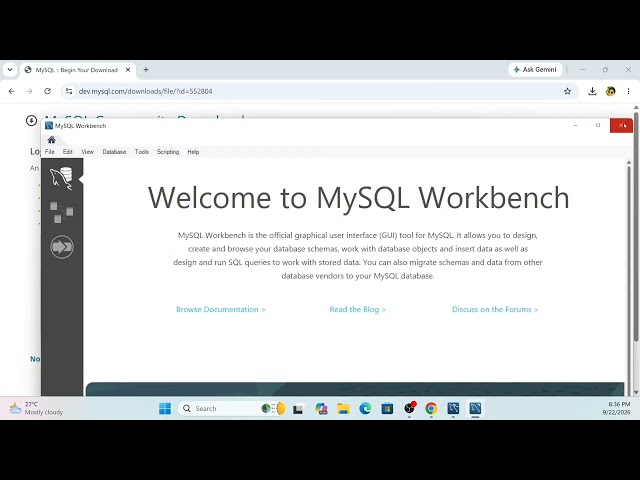Viewport: 640px width, 480px height.
Task: Open the Scripting menu in Workbench
Action: pyautogui.click(x=168, y=152)
